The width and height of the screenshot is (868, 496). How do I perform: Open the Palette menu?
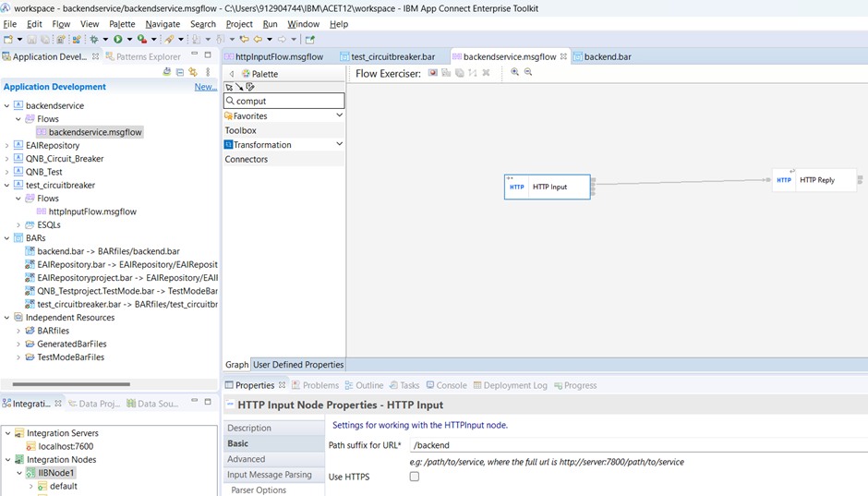(x=122, y=24)
